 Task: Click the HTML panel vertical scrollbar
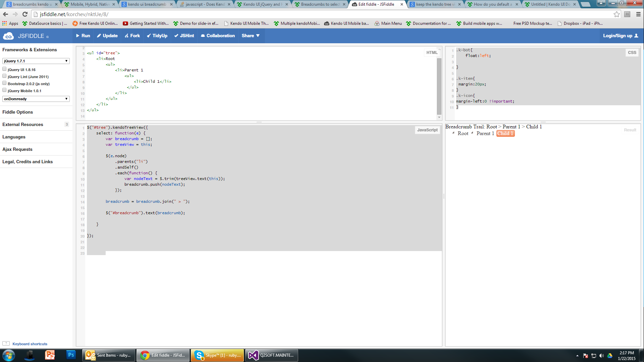coord(439,86)
